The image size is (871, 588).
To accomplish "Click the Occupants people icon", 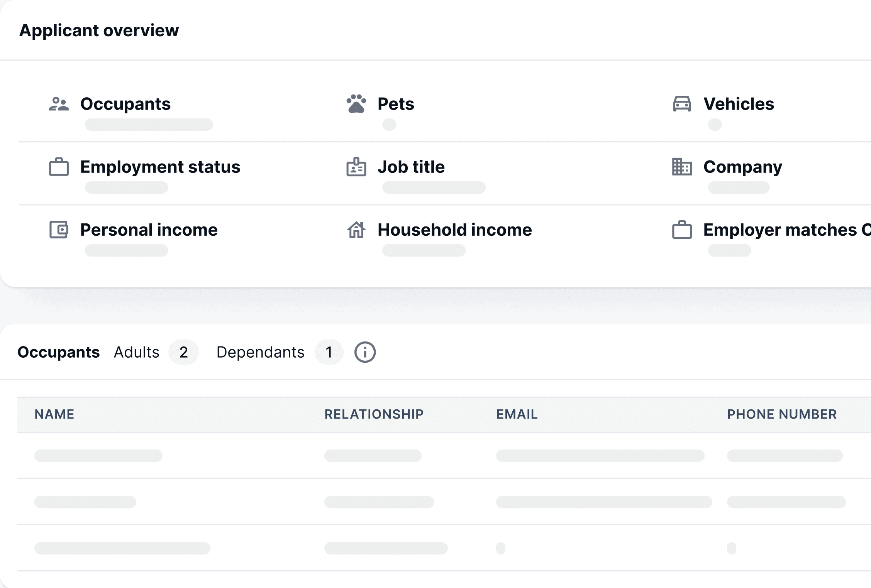I will (59, 104).
